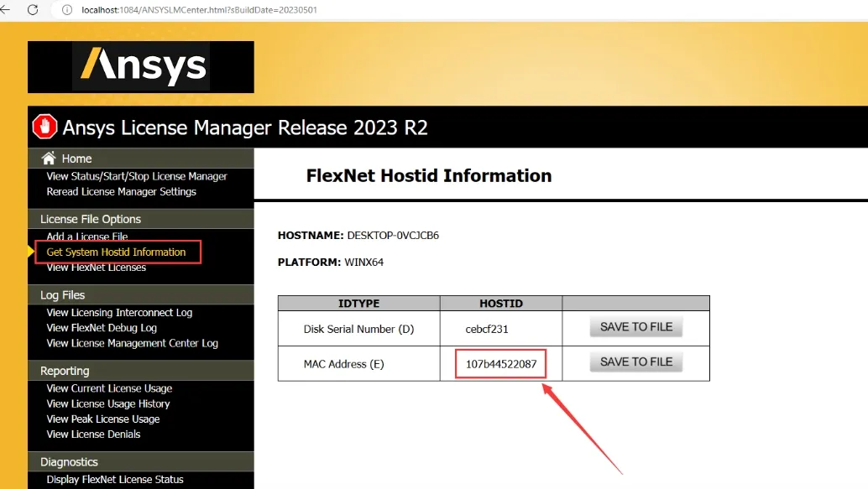The width and height of the screenshot is (868, 489).
Task: Open View Licensing Interconnect Log
Action: point(119,313)
